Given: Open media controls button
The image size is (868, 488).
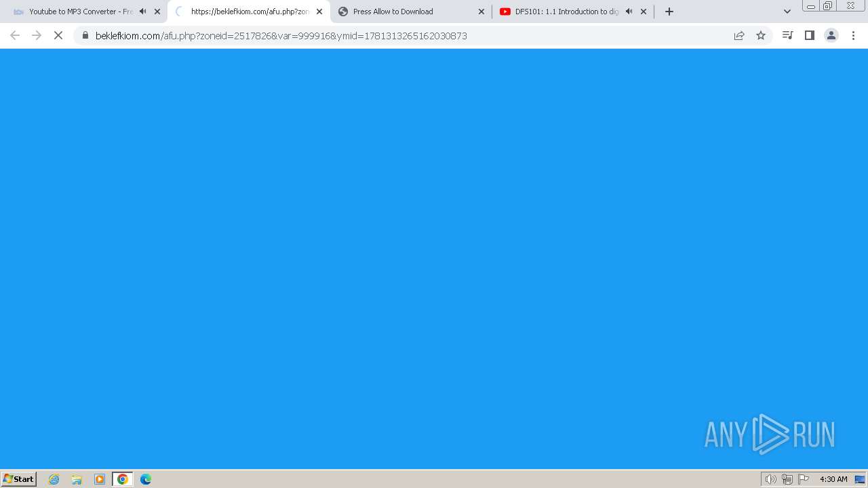Looking at the screenshot, I should [787, 35].
